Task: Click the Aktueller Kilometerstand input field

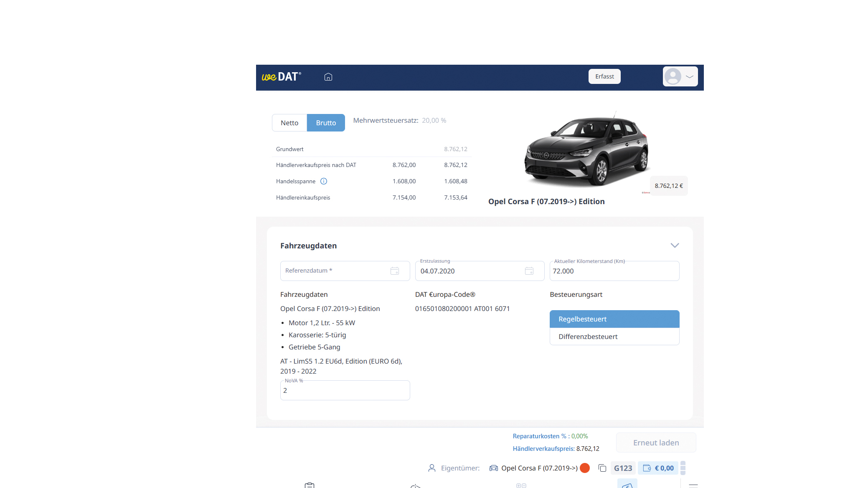Action: tap(614, 271)
